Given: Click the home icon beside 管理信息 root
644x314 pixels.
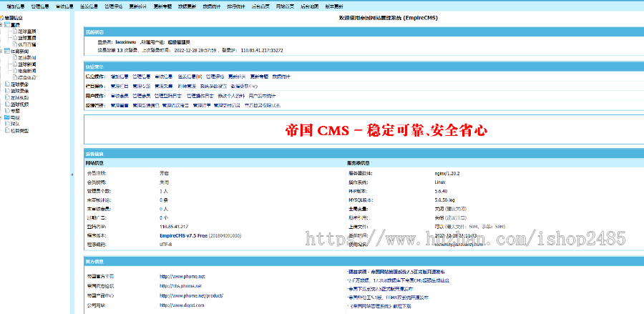Looking at the screenshot, I should point(2,18).
